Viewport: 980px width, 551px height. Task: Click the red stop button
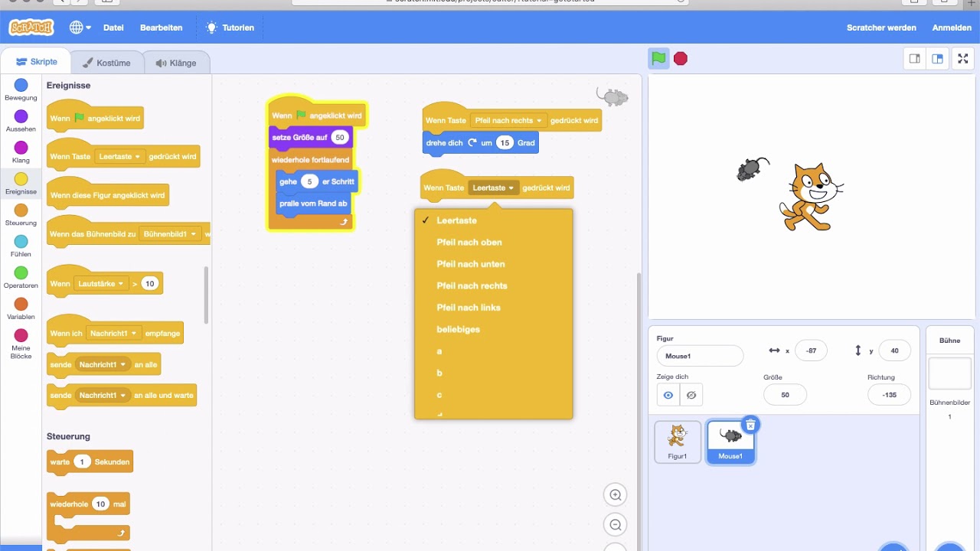tap(681, 58)
